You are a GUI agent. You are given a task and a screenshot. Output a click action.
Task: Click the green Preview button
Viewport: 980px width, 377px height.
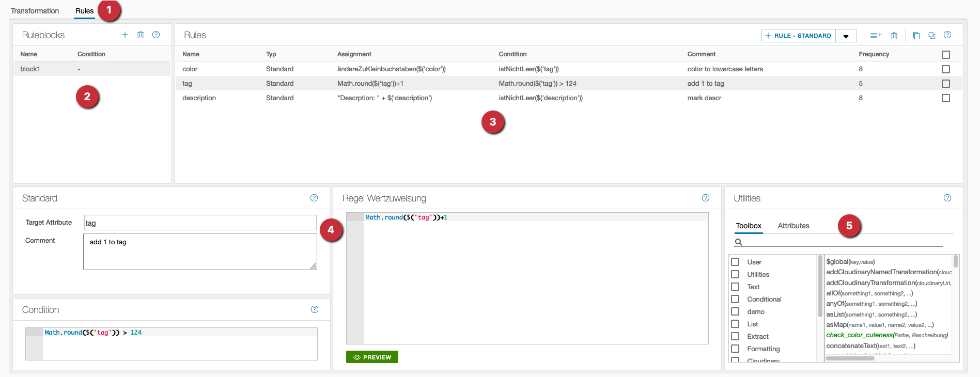[x=372, y=357]
